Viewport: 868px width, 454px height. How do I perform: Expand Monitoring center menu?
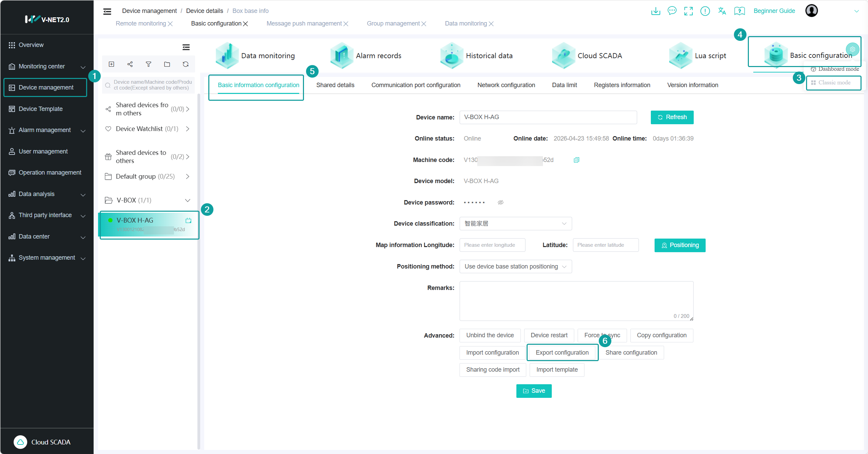(x=83, y=67)
